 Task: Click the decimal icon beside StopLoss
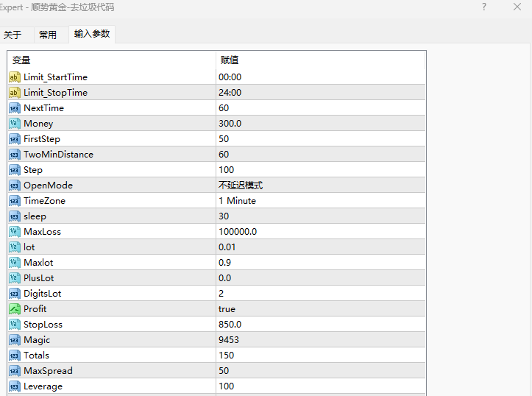click(15, 325)
